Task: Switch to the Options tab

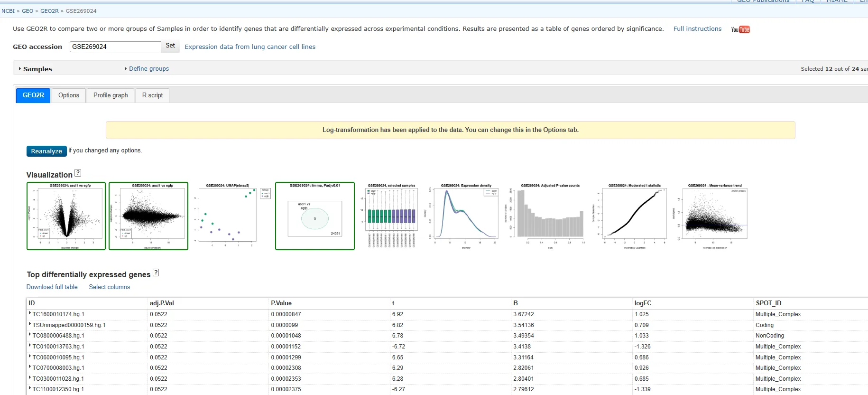Action: click(69, 95)
